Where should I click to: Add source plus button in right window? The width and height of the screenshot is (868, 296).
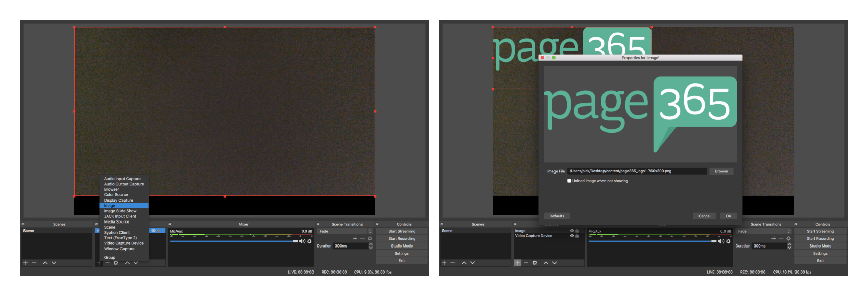518,263
